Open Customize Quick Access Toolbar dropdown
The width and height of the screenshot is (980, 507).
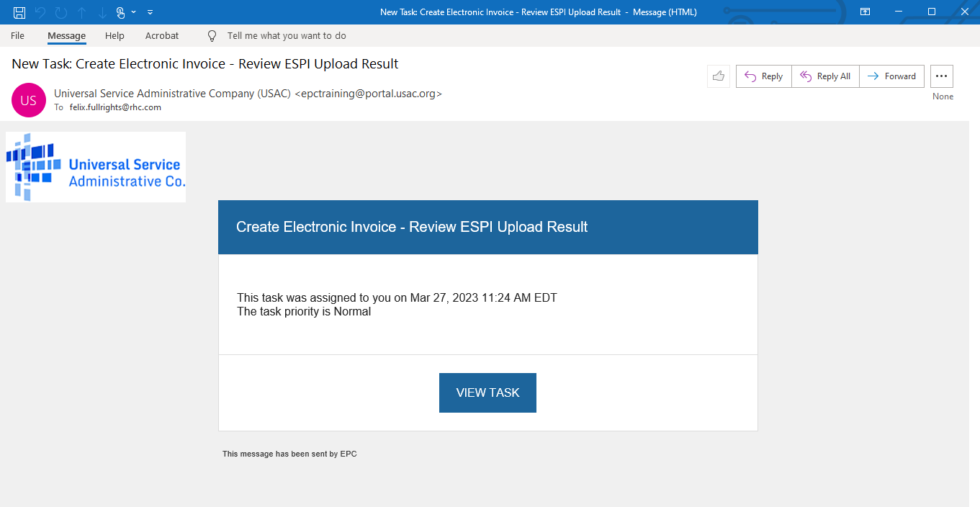tap(150, 12)
